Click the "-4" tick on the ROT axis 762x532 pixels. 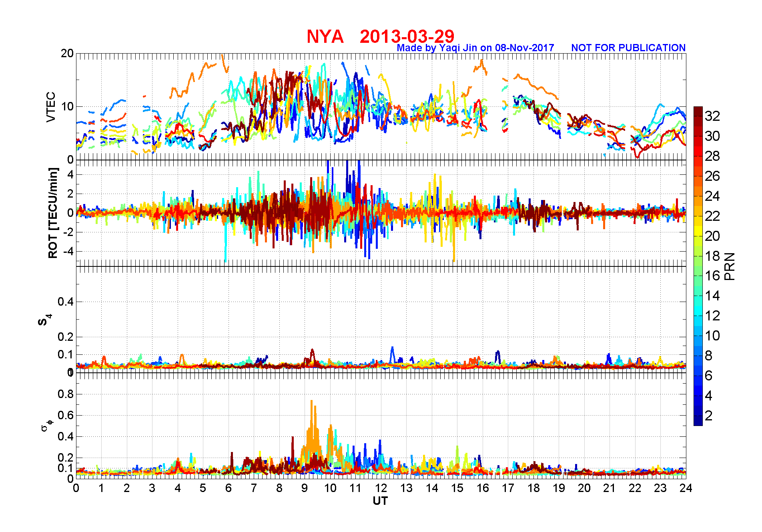(68, 251)
